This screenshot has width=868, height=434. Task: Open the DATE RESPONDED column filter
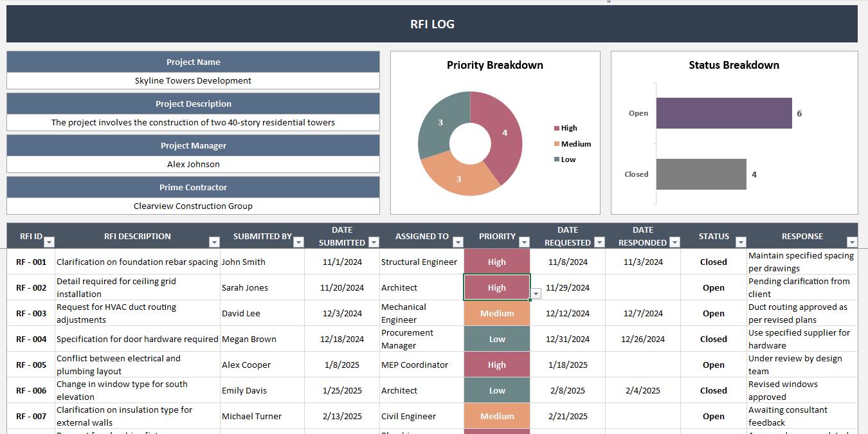coord(674,243)
